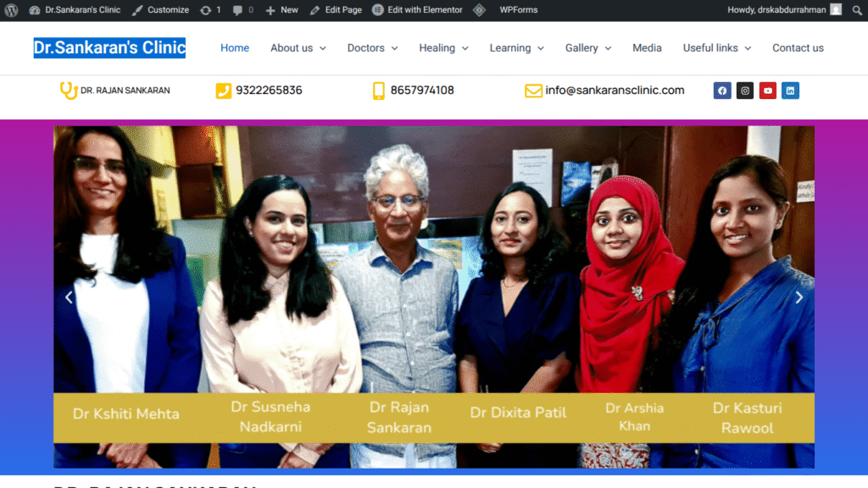Click the Dr.Sankaran's Clinic site title

[109, 47]
